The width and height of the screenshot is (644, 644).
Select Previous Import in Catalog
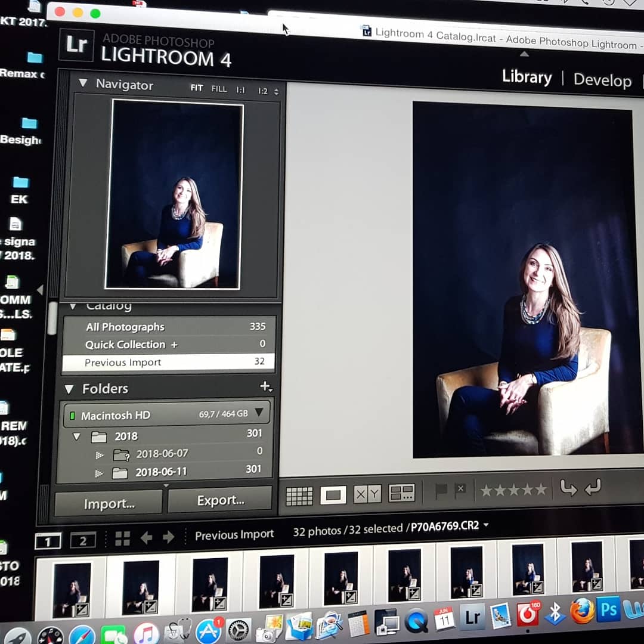click(168, 362)
